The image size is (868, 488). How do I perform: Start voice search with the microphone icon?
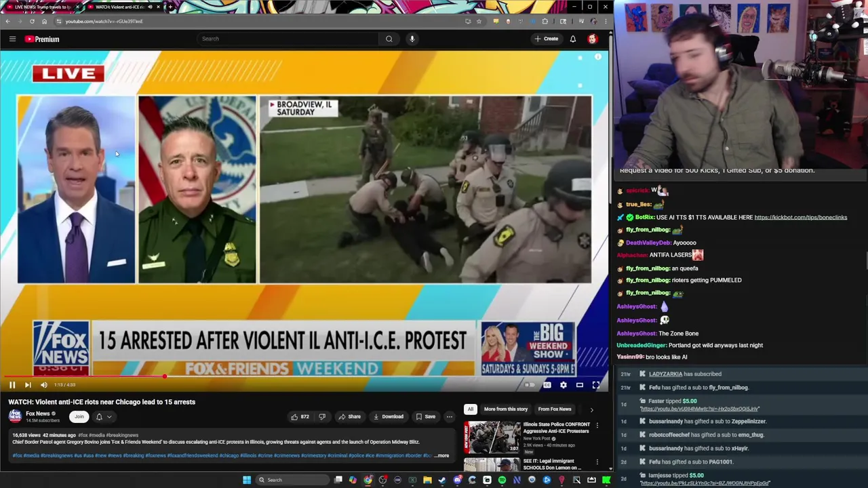(x=412, y=39)
